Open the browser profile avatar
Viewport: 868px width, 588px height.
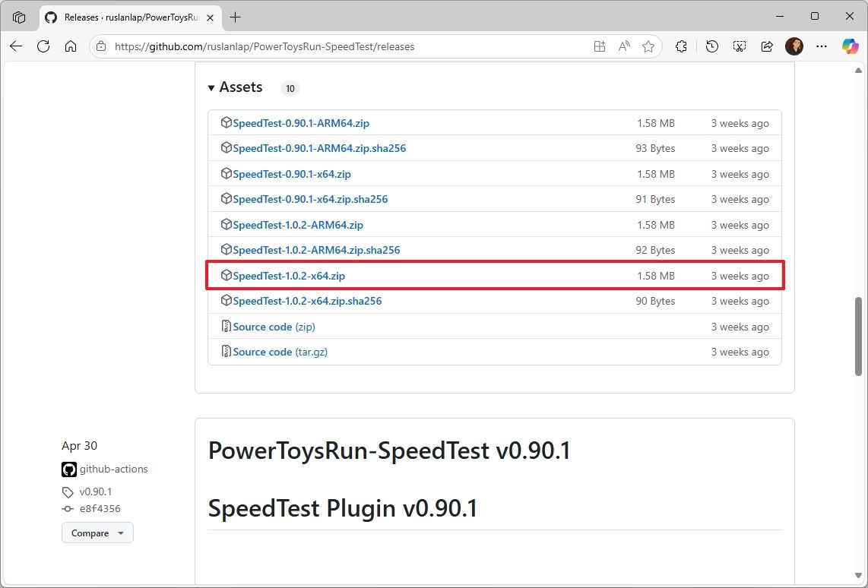(794, 46)
